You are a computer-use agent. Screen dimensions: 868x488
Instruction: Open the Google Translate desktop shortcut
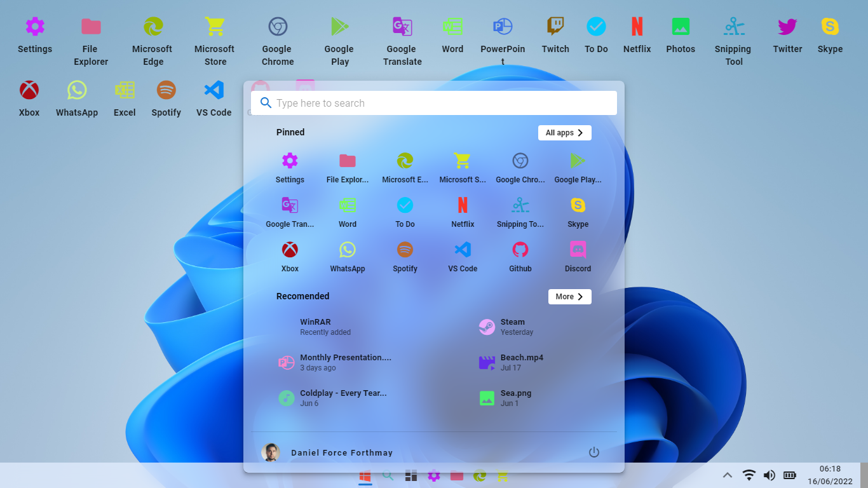coord(402,41)
